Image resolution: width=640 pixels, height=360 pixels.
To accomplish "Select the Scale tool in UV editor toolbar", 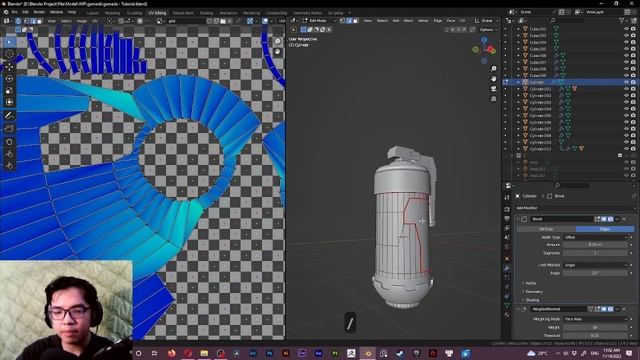I will [9, 90].
